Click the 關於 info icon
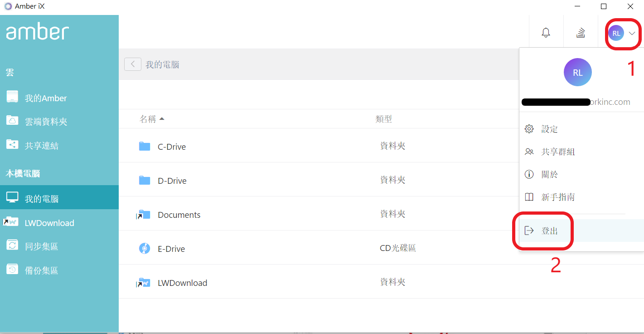The image size is (644, 334). pyautogui.click(x=529, y=174)
